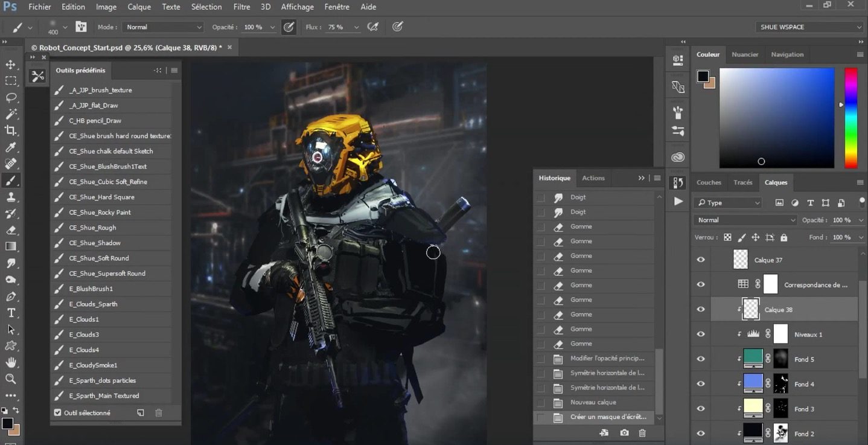Toggle pressure for opacity button
868x445 pixels.
(x=289, y=27)
